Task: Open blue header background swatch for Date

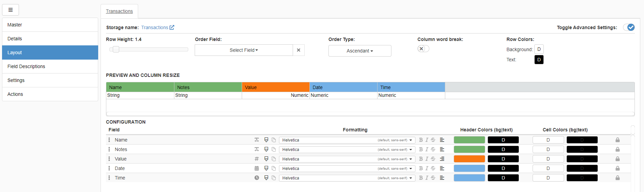Action: pos(469,168)
